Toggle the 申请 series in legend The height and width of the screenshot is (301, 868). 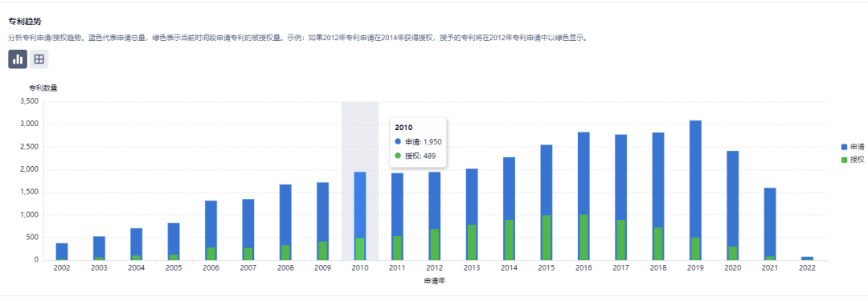pos(853,147)
